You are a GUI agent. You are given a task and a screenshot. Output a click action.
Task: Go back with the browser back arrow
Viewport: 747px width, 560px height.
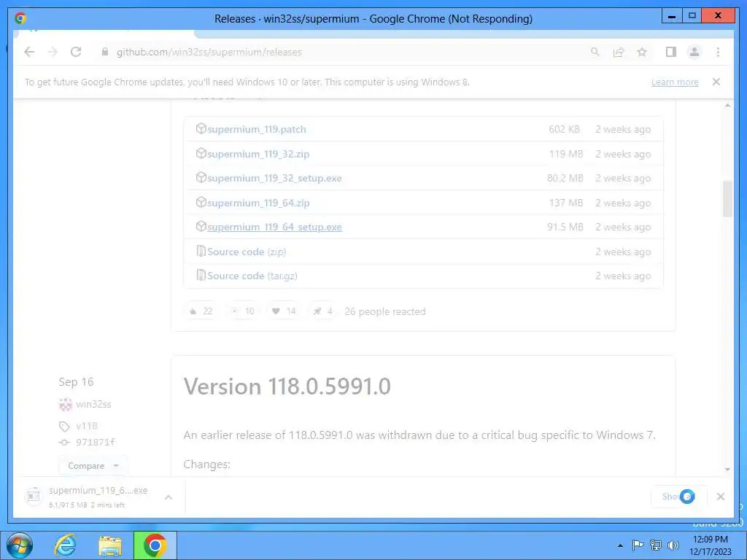point(29,52)
